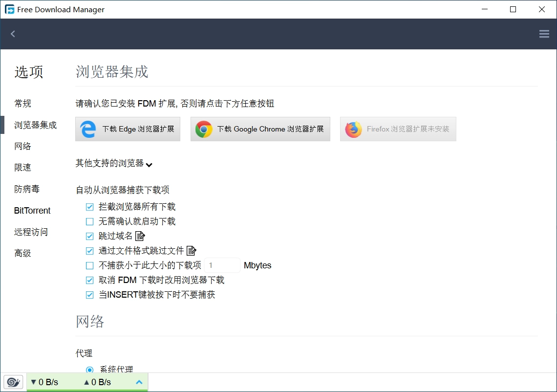Select the 系统代理 radio button
Image resolution: width=557 pixels, height=392 pixels.
tap(89, 370)
